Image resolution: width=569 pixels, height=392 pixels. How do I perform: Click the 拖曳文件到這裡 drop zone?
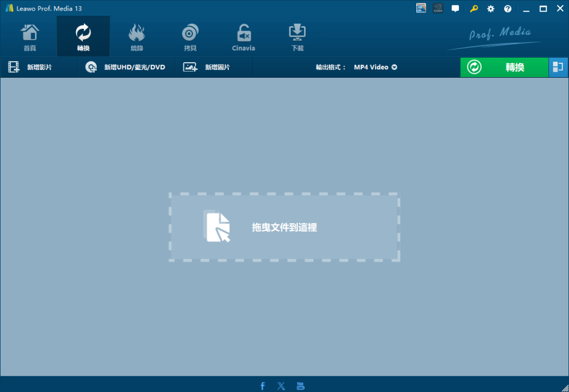pos(284,227)
